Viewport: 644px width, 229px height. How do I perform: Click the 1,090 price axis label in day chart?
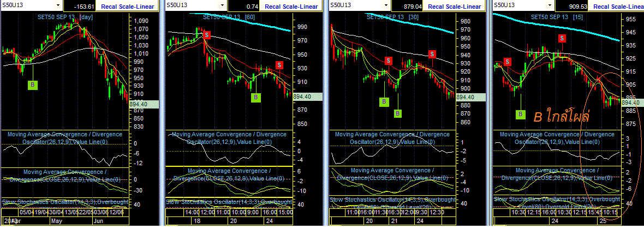[140, 21]
